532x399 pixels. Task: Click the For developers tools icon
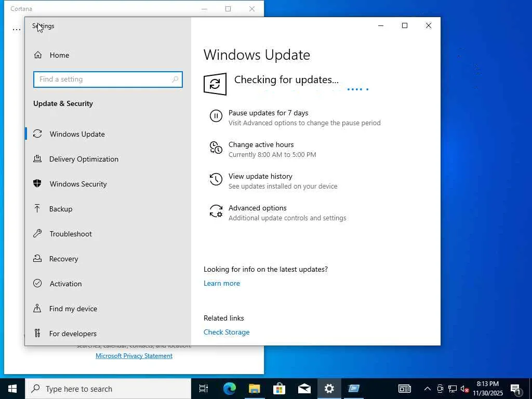37,333
